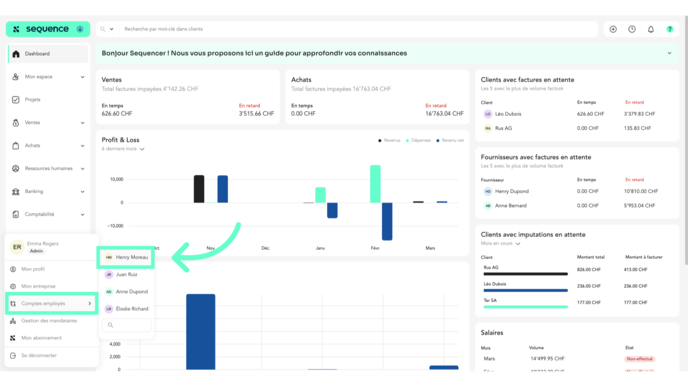Click Gestion des mandataires
Image resolution: width=688 pixels, height=387 pixels.
point(49,321)
